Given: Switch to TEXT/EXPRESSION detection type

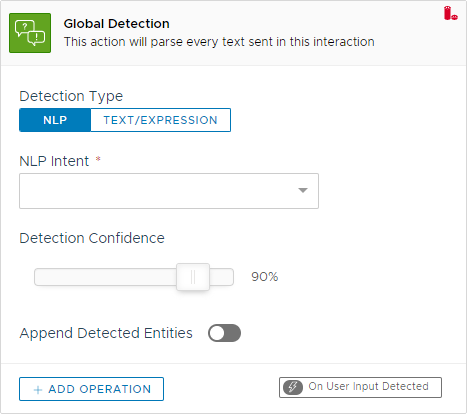Looking at the screenshot, I should pyautogui.click(x=160, y=120).
